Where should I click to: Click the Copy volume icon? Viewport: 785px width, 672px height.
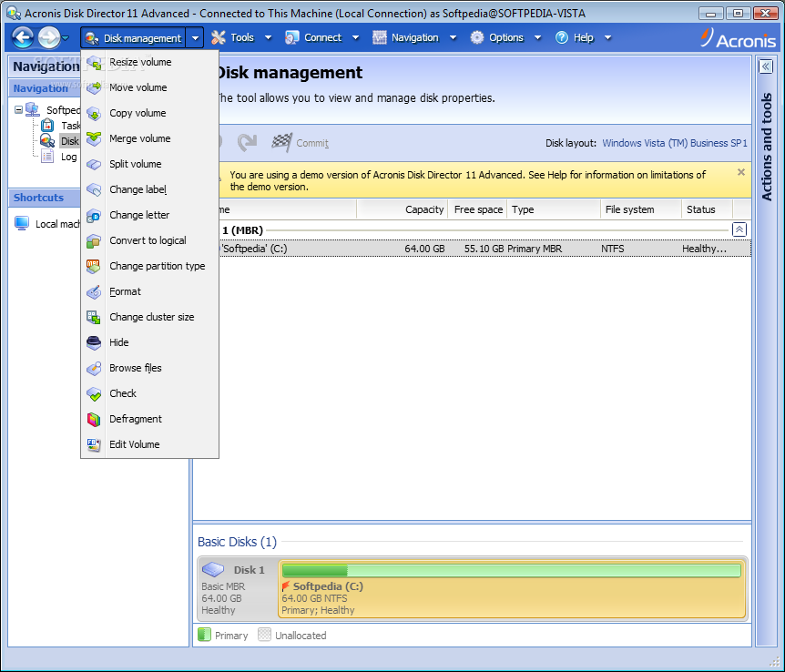click(x=94, y=113)
